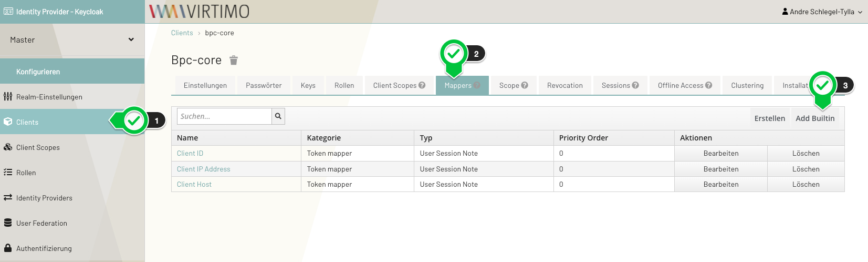
Task: Click the Virtimo logo
Action: (x=200, y=12)
